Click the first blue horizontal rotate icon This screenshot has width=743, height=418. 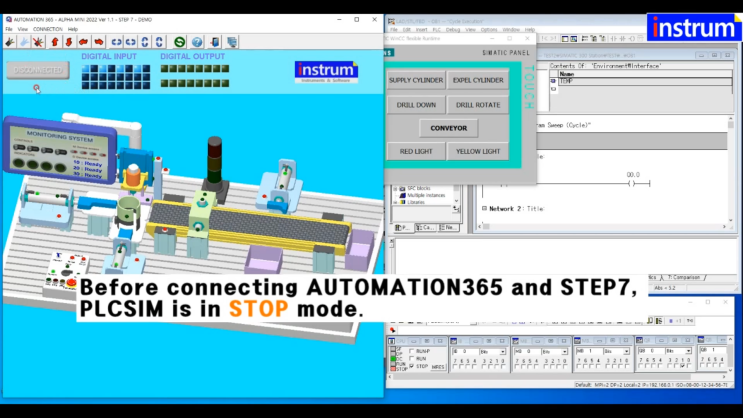pyautogui.click(x=116, y=42)
